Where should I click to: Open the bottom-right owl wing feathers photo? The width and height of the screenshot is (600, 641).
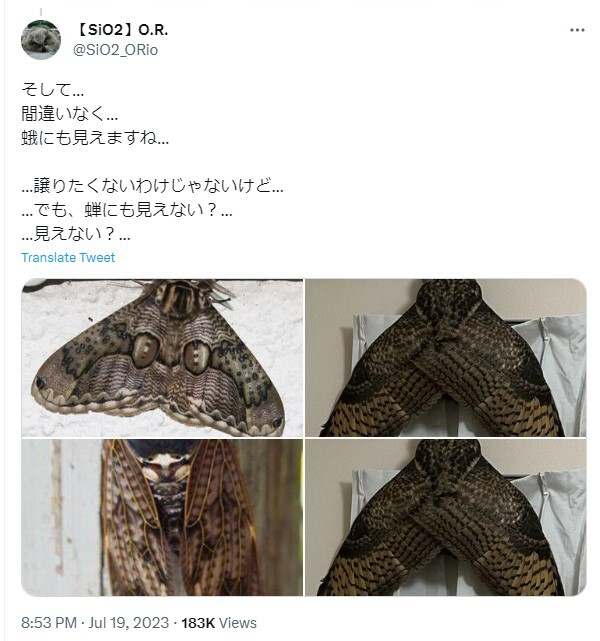coord(446,517)
